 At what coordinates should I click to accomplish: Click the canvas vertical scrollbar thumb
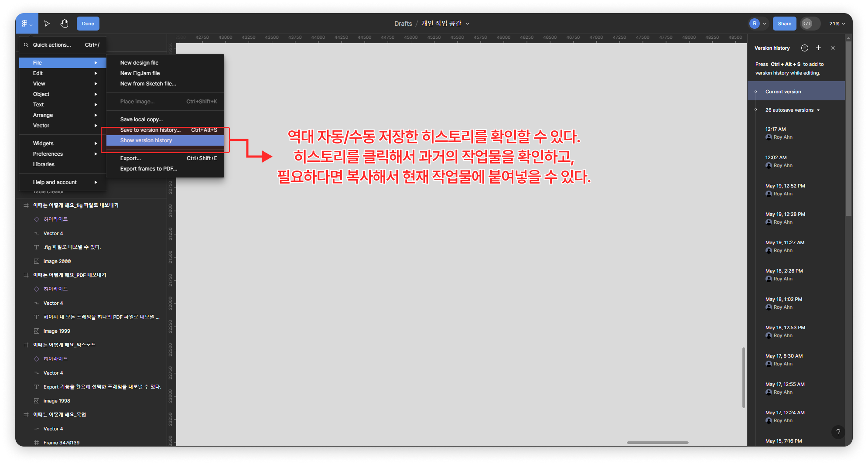pyautogui.click(x=744, y=378)
